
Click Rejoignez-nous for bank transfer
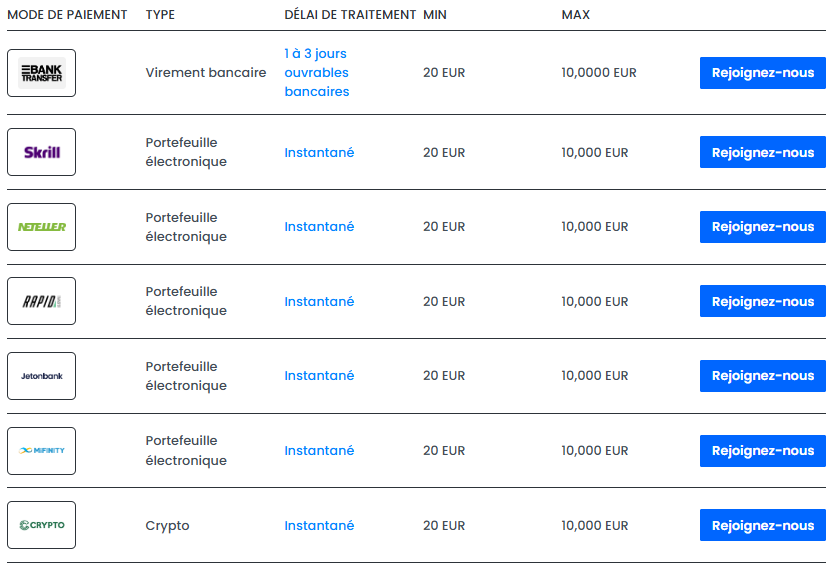click(762, 73)
